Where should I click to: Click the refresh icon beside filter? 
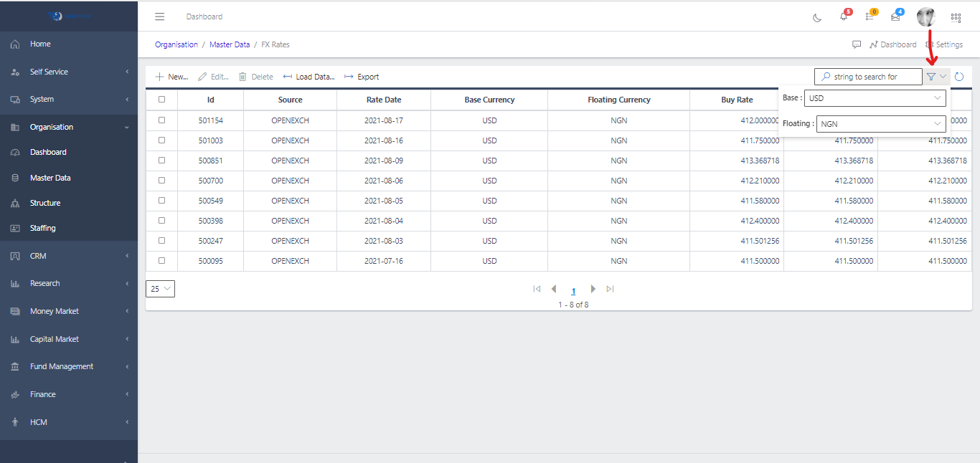click(959, 77)
